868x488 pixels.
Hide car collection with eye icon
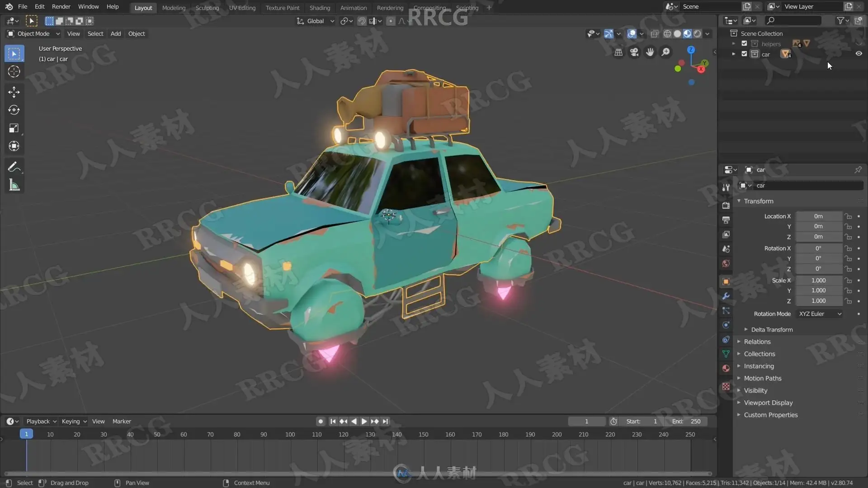click(x=859, y=54)
